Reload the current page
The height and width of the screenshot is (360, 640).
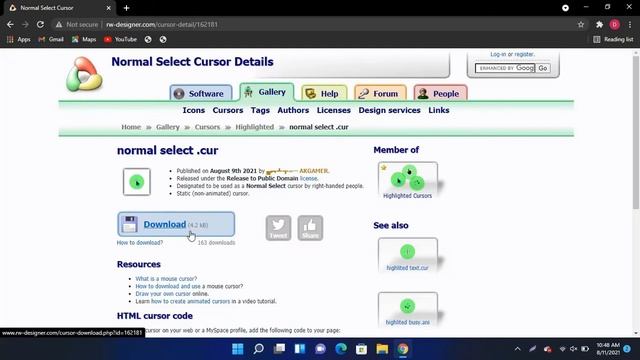point(40,24)
